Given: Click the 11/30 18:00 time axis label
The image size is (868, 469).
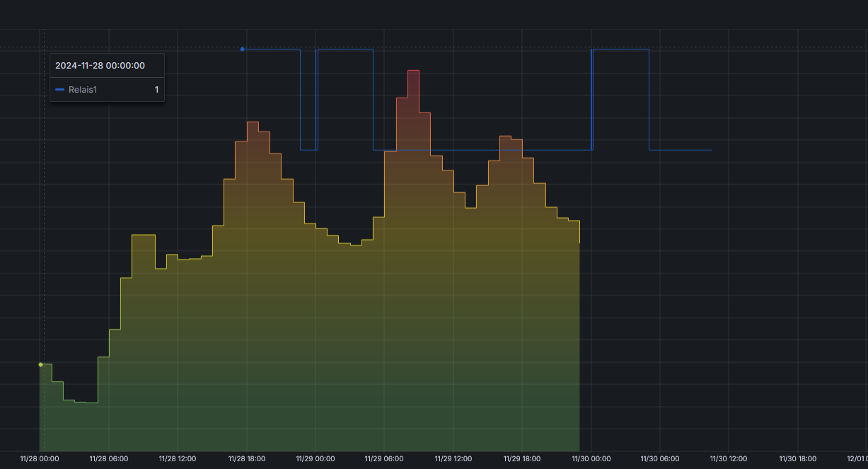Looking at the screenshot, I should point(798,459).
